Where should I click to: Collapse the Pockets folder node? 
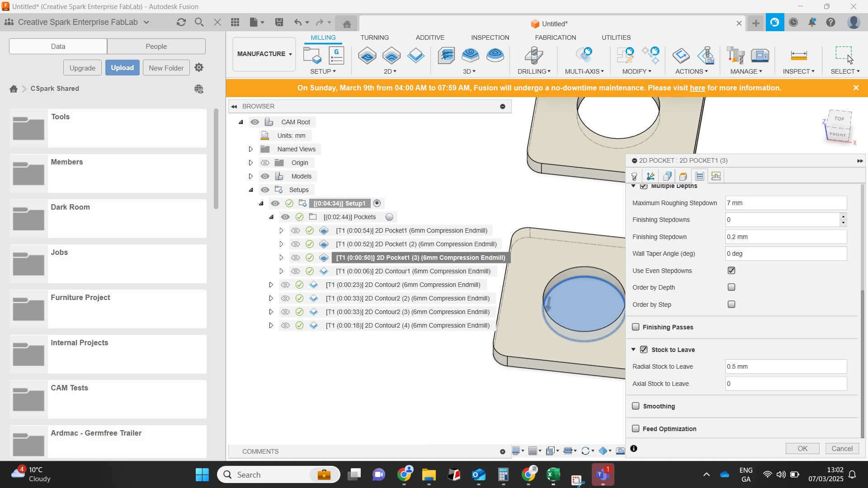[x=271, y=217]
